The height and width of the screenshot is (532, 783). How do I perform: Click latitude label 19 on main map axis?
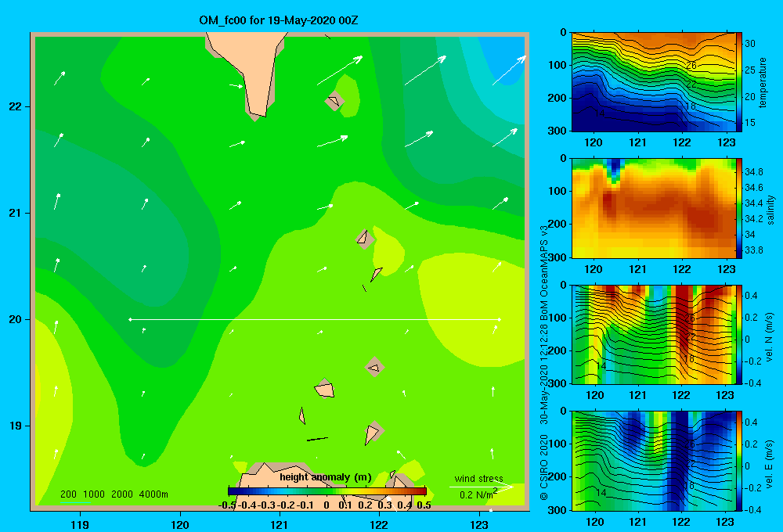click(x=16, y=426)
